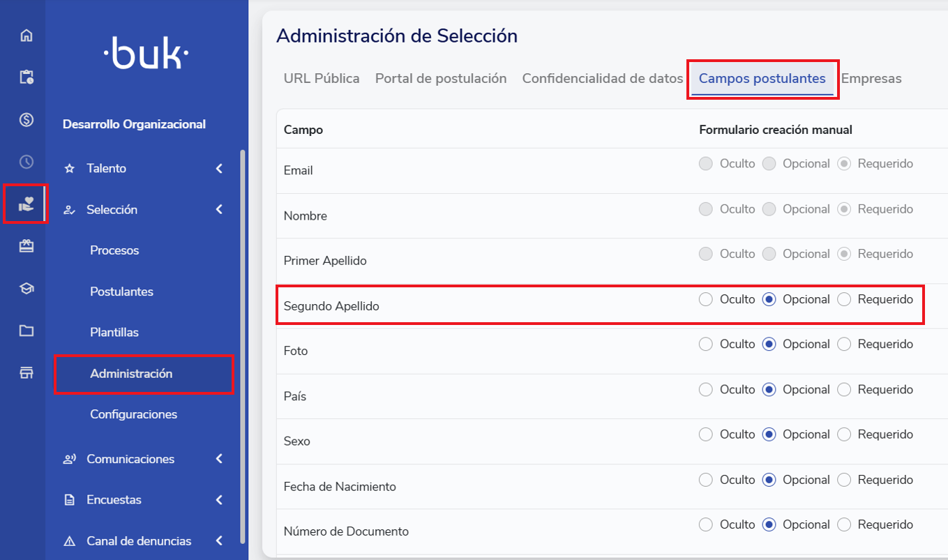The height and width of the screenshot is (560, 948).
Task: Click the gift box benefits icon
Action: [27, 246]
